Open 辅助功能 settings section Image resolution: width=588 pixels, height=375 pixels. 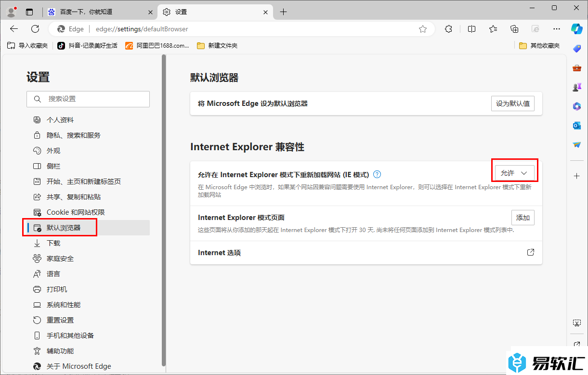[x=88, y=351]
